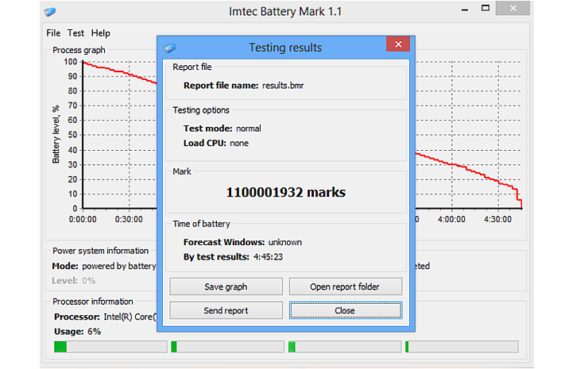The image size is (588, 369).
Task: Click the 'Imtec Battery Mark 1.1' title text
Action: point(285,11)
